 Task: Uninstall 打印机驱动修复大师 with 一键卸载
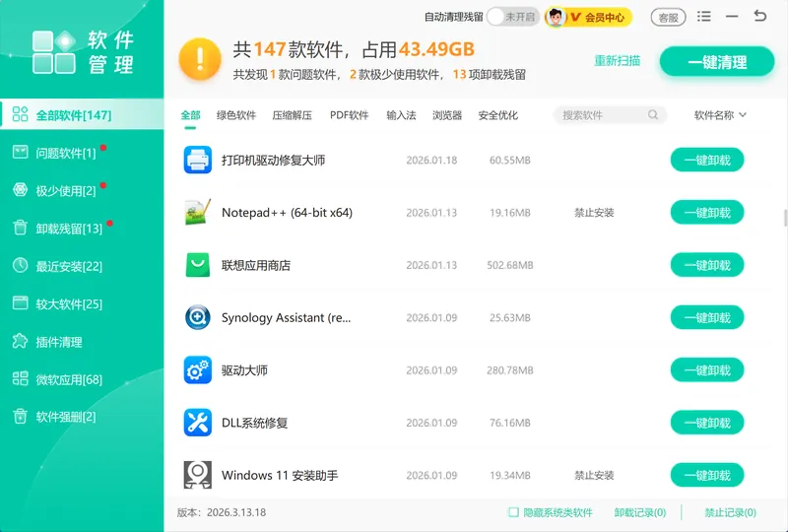tap(707, 160)
